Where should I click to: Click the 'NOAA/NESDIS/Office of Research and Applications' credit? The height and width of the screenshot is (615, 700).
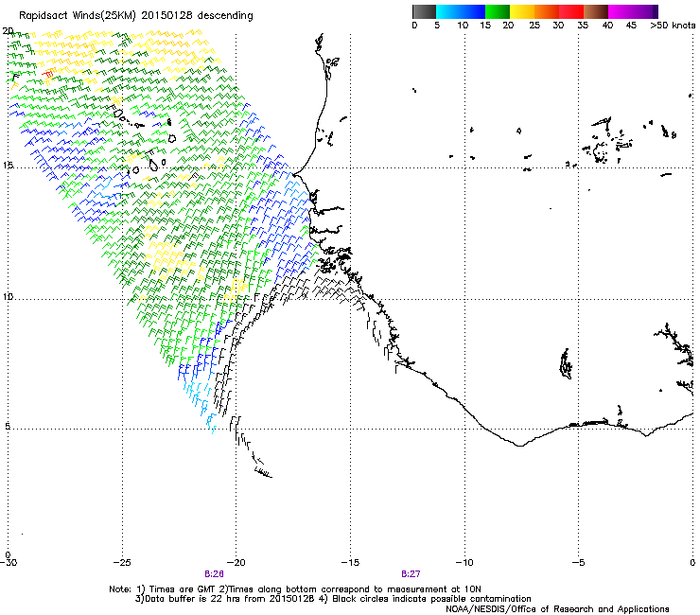point(557,609)
